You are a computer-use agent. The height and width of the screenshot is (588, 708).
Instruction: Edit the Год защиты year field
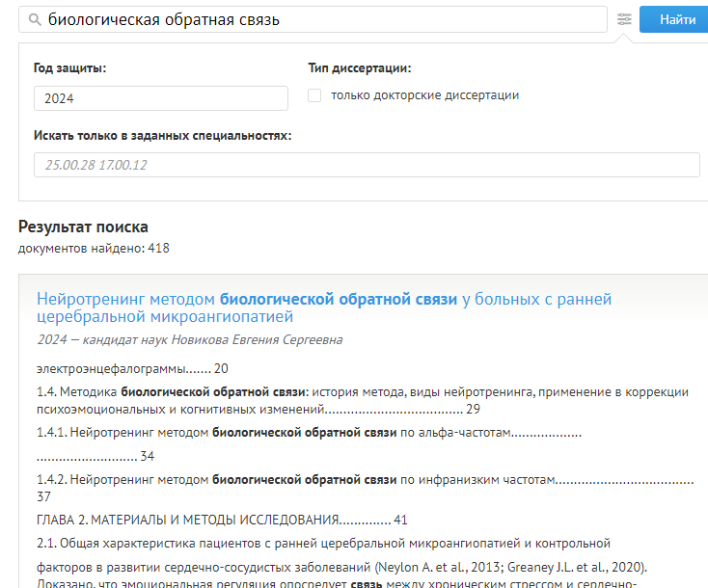[161, 98]
